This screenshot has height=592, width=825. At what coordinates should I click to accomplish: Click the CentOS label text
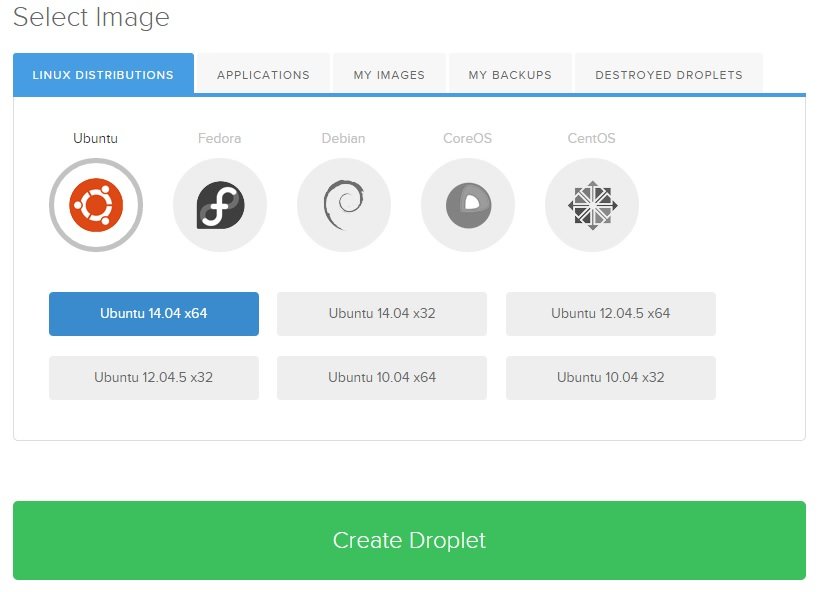pos(591,138)
